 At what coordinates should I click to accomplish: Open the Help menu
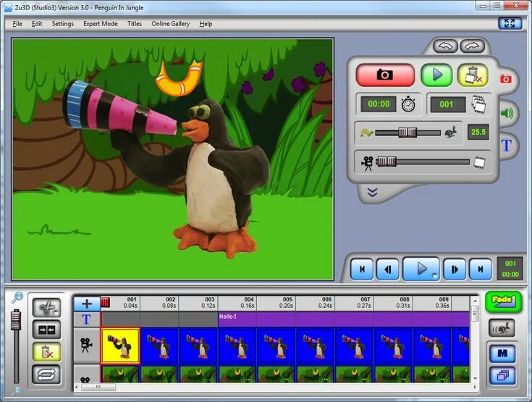click(x=206, y=24)
